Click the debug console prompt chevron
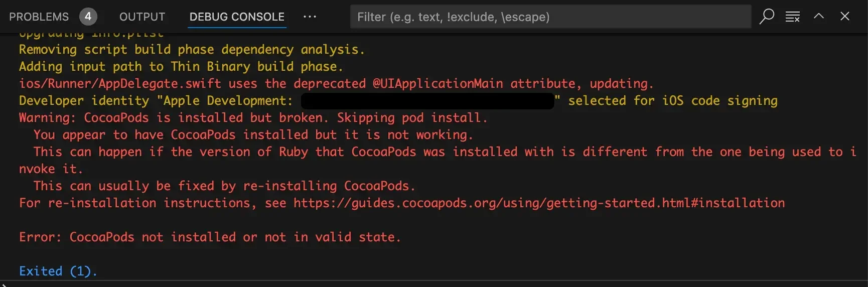This screenshot has height=287, width=868. 3,284
